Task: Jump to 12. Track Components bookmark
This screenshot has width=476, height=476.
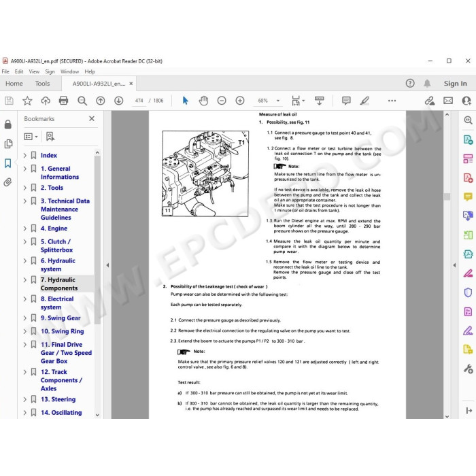Action: (x=61, y=380)
